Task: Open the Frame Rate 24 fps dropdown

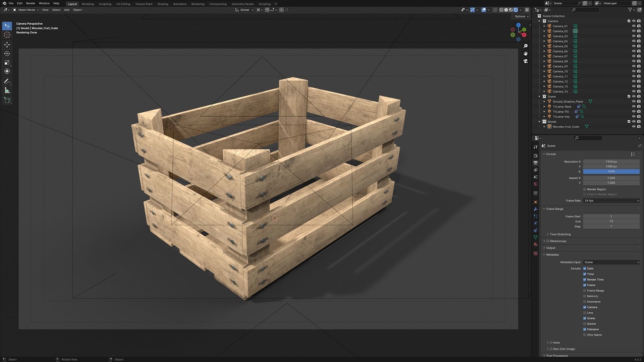Action: [x=611, y=201]
